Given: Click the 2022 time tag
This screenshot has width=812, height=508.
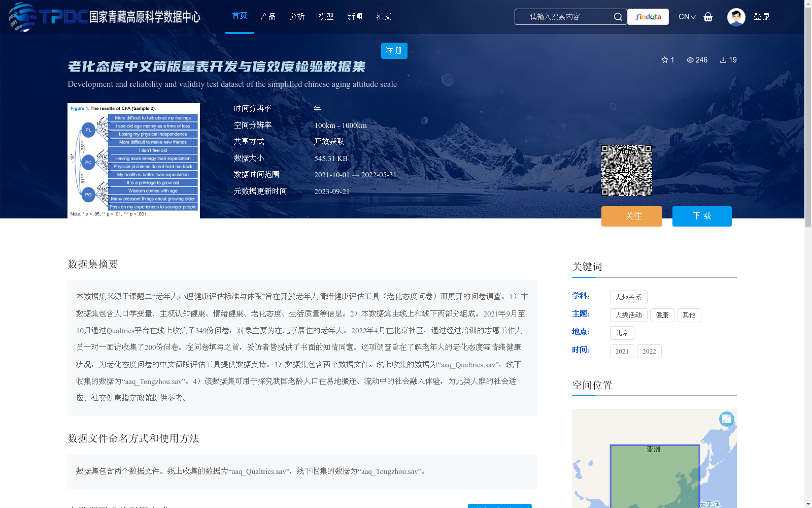Looking at the screenshot, I should [649, 351].
